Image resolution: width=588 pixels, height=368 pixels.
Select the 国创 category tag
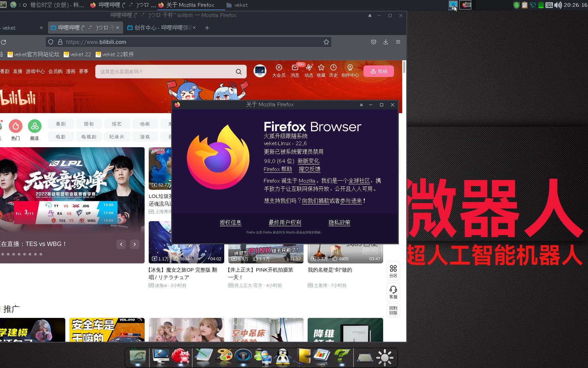pyautogui.click(x=89, y=124)
